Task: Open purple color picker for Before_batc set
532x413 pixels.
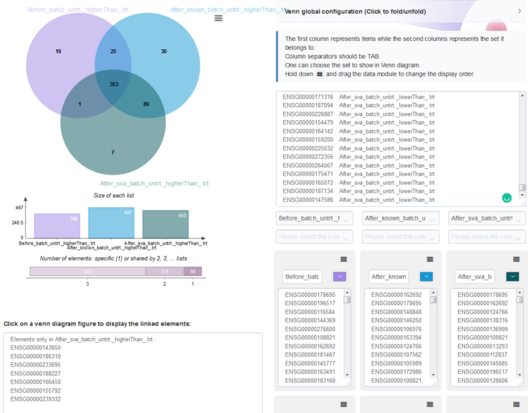Action: 340,277
